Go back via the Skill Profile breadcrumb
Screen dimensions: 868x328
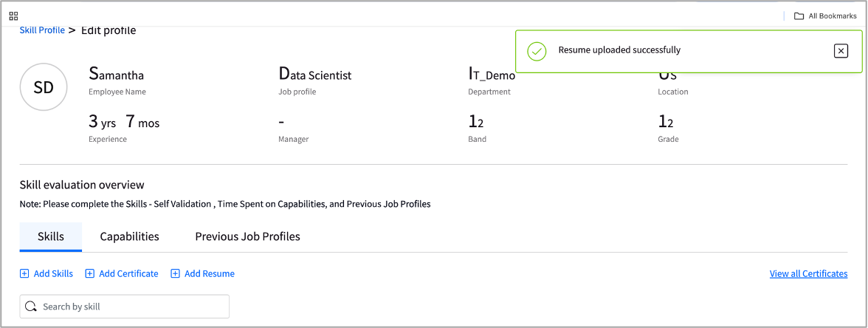pyautogui.click(x=42, y=30)
